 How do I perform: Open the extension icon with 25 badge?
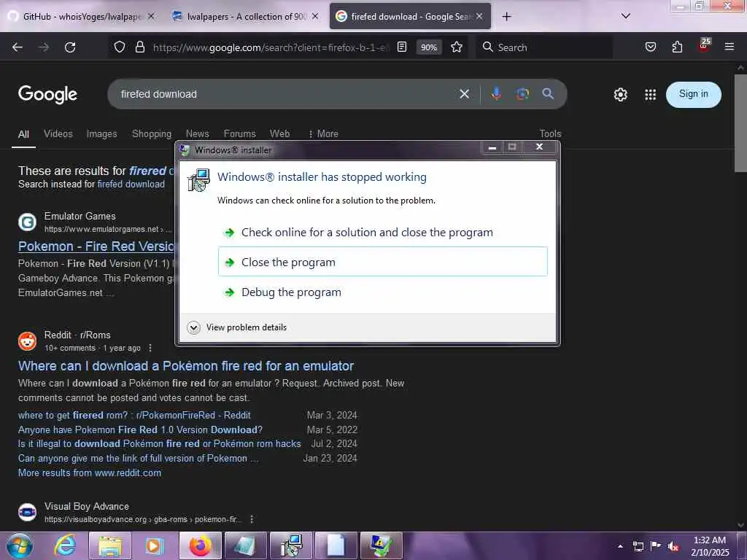[704, 46]
